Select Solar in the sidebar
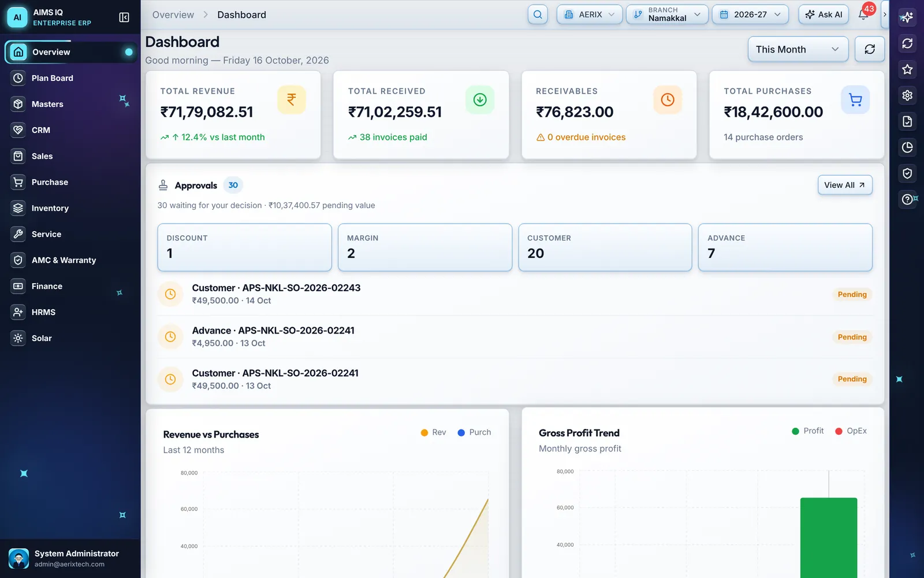This screenshot has height=578, width=924. (x=70, y=338)
